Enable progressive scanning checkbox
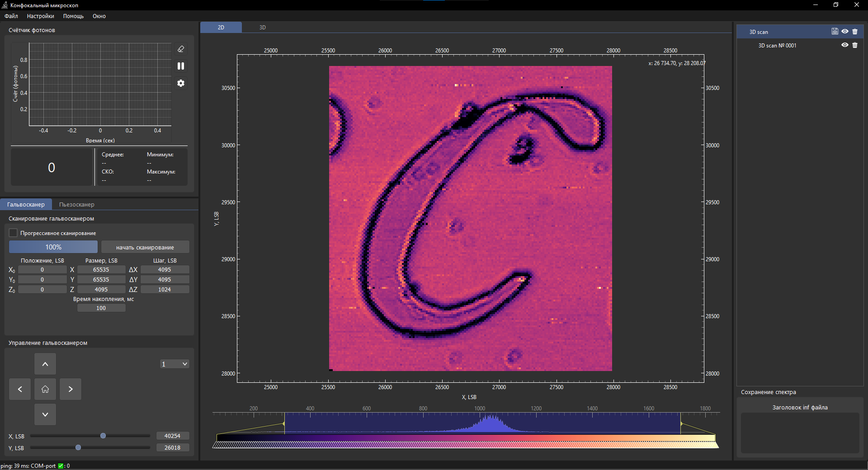Viewport: 868px width, 470px height. click(x=13, y=233)
